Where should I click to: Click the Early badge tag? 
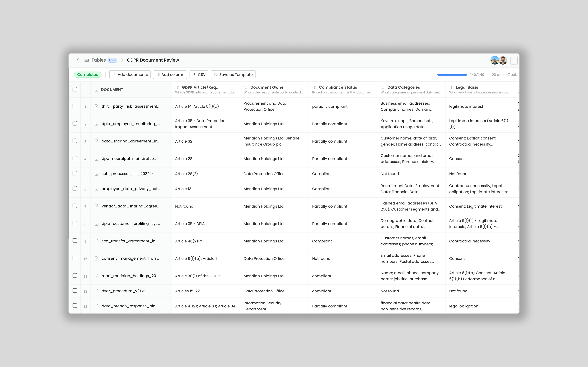coord(112,60)
